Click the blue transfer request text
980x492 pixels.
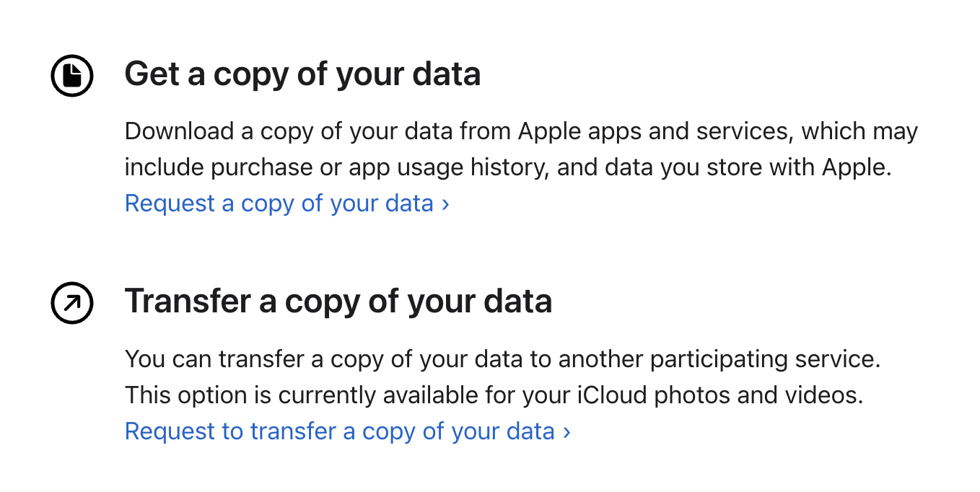point(336,431)
